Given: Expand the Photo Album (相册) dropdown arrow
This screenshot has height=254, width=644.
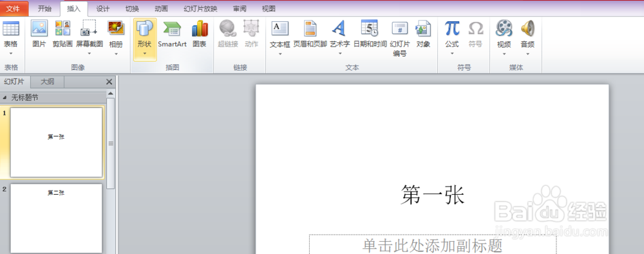Looking at the screenshot, I should click(116, 53).
